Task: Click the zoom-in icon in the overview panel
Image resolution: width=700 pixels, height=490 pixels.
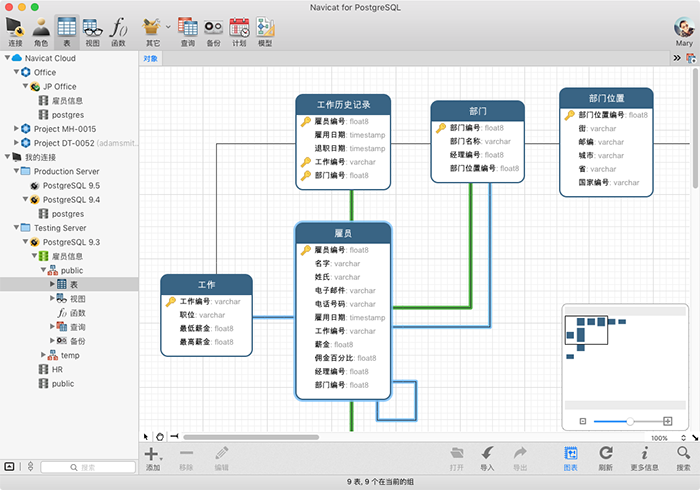Action: (667, 421)
